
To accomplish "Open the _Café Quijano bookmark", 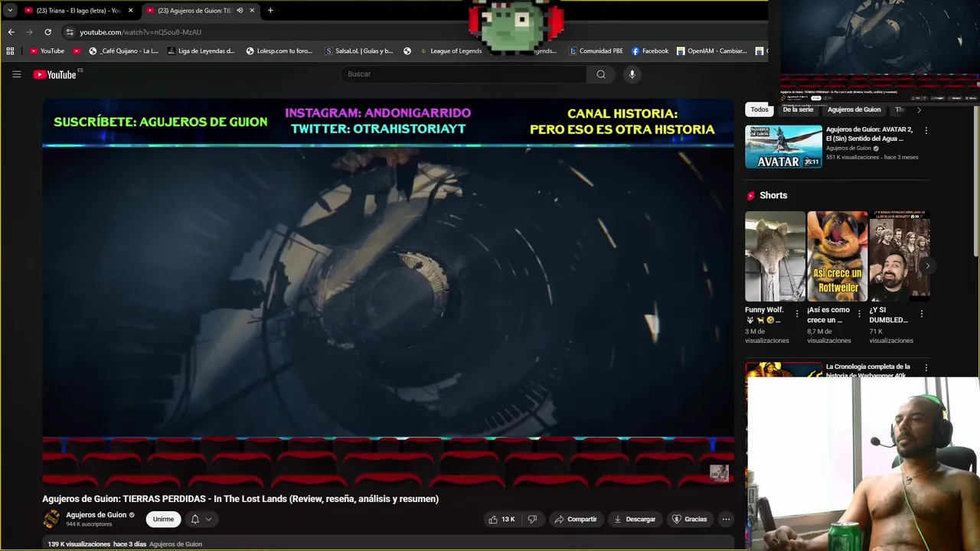I will point(124,51).
